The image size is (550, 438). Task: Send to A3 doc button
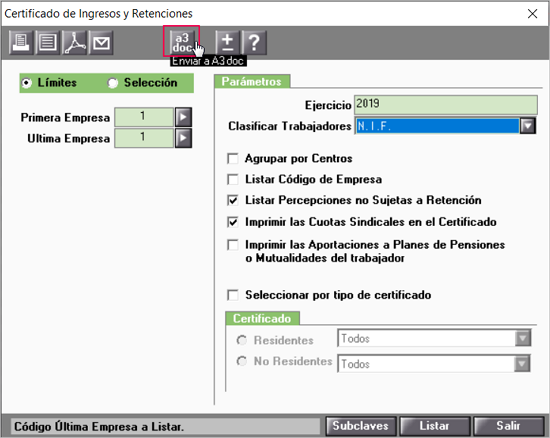click(182, 42)
